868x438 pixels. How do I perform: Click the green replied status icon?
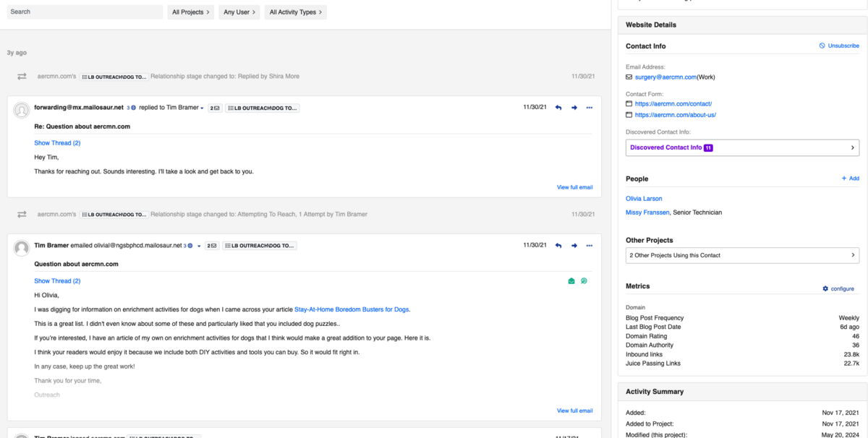point(584,281)
